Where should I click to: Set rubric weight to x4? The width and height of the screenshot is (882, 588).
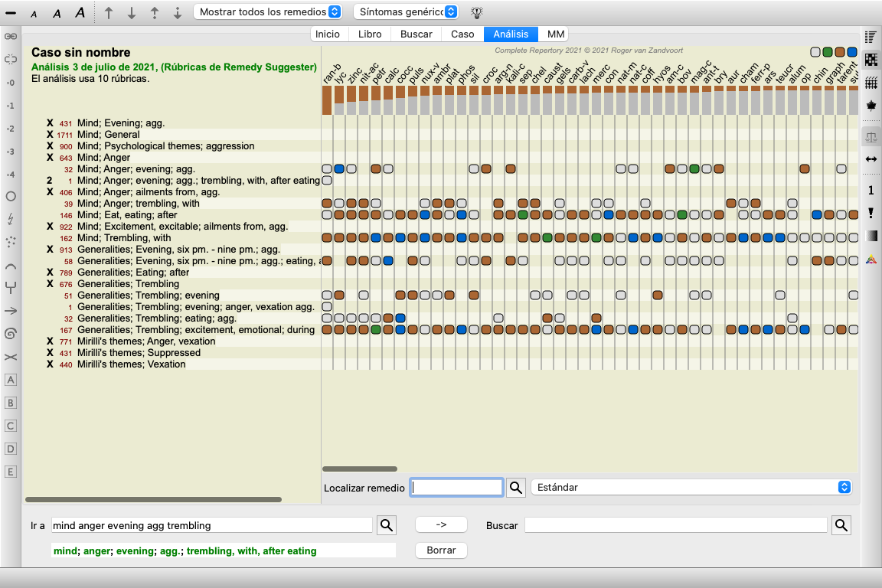(11, 175)
